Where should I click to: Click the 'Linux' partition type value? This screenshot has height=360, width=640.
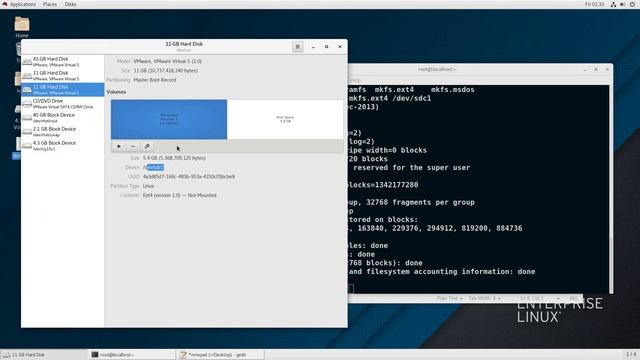pos(148,186)
